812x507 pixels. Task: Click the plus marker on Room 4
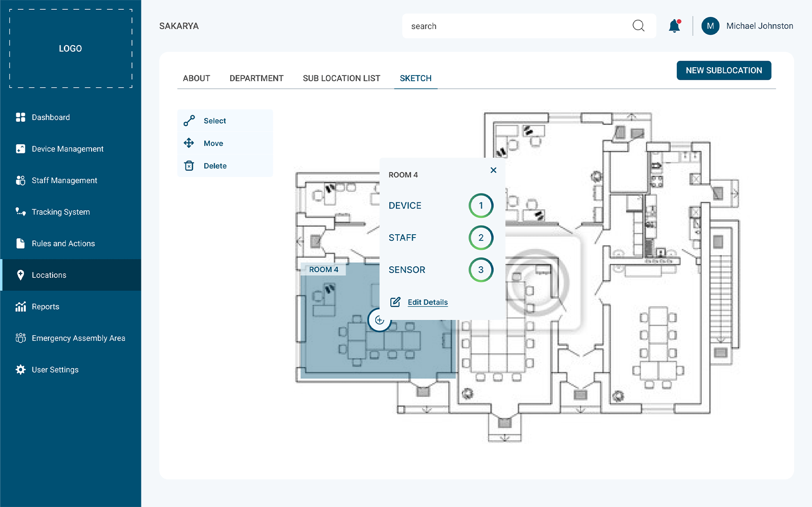(x=379, y=320)
